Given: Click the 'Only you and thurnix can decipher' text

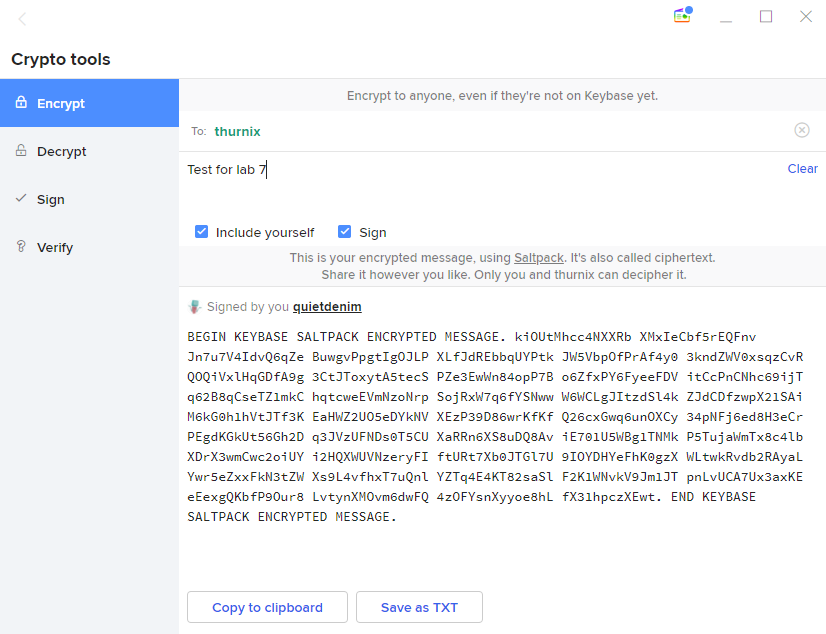Looking at the screenshot, I should pos(580,274).
